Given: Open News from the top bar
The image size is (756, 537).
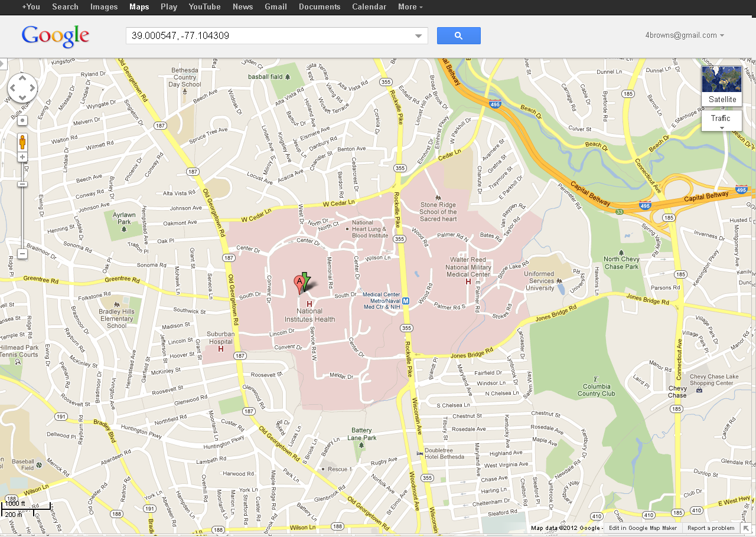Looking at the screenshot, I should click(243, 7).
